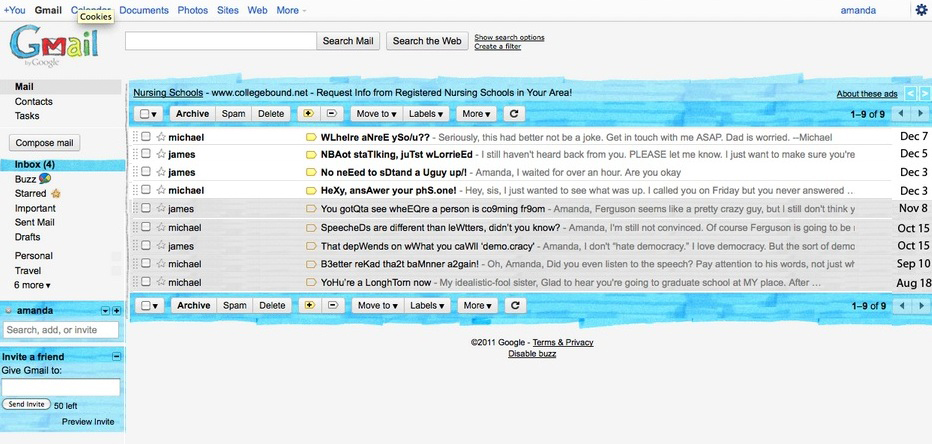Viewport: 932px width, 444px height.
Task: Open Drafts folder
Action: coord(27,237)
